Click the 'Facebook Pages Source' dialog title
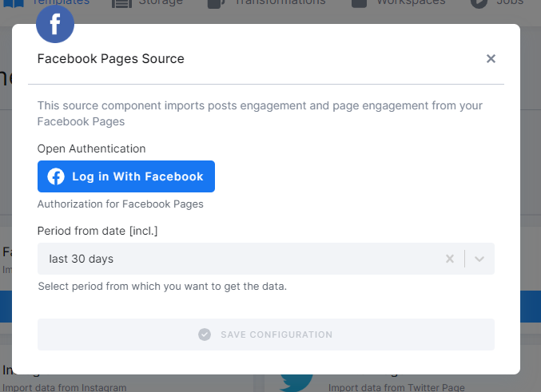This screenshot has height=392, width=541. pyautogui.click(x=111, y=58)
